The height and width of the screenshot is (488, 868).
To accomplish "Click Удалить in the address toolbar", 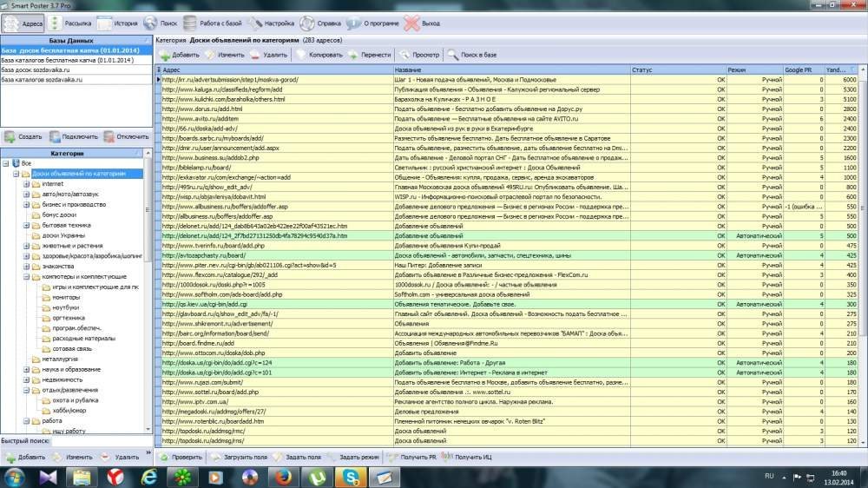I will point(269,55).
